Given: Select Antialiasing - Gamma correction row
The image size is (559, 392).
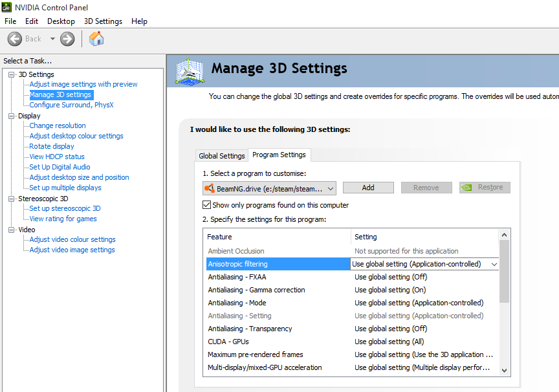Looking at the screenshot, I should click(x=353, y=290).
